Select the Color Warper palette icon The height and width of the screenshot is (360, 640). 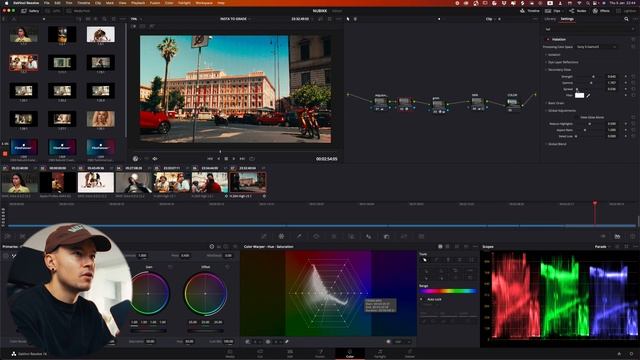tap(281, 236)
